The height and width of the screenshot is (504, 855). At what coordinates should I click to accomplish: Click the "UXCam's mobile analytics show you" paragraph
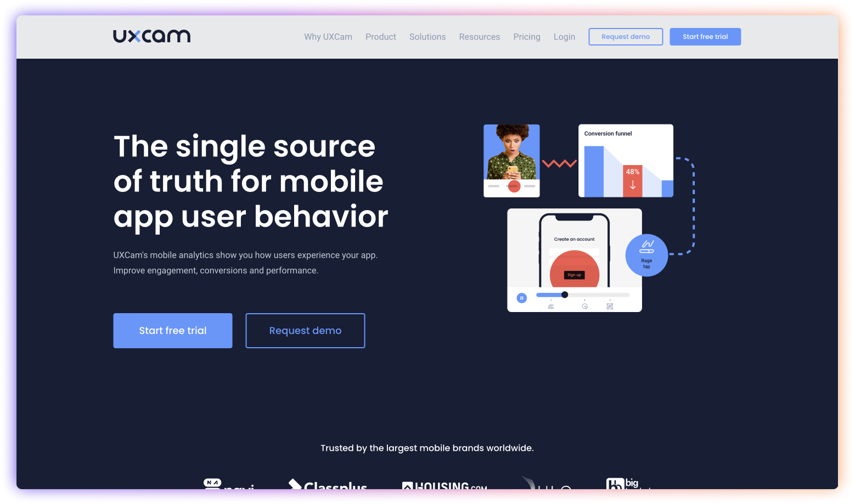pos(245,263)
